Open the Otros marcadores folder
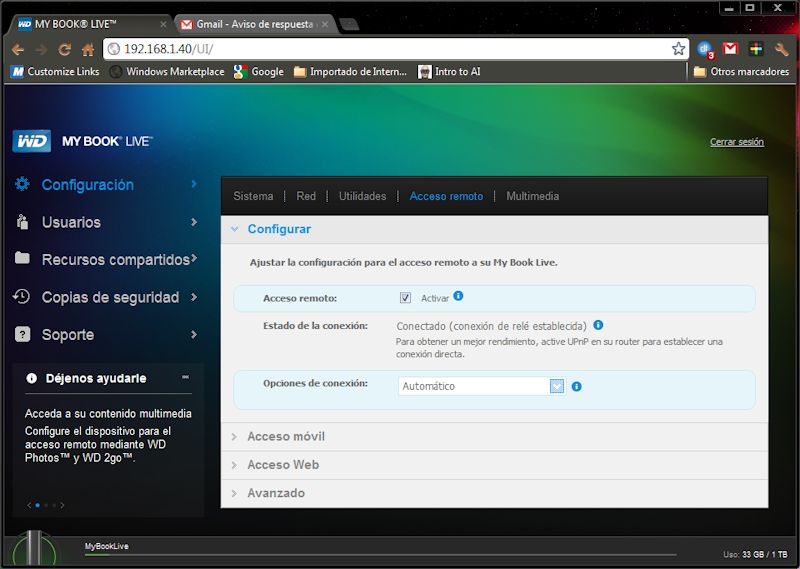 click(x=741, y=71)
